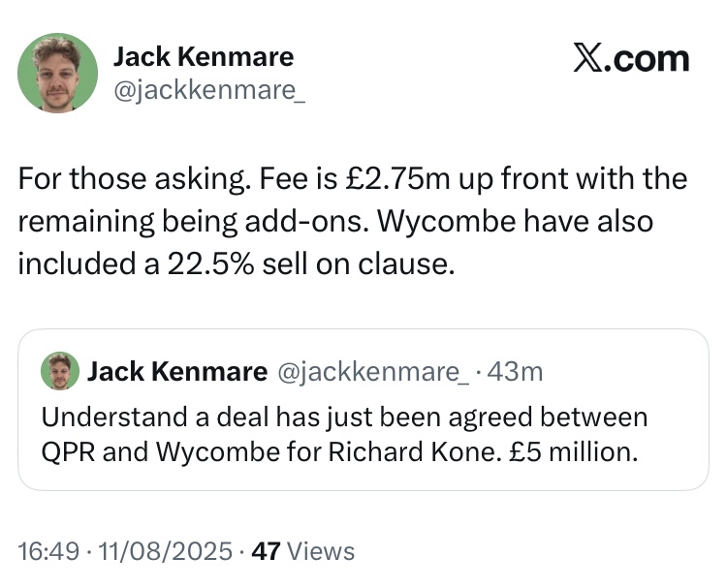
Task: Open the 47 Views count
Action: click(x=266, y=551)
